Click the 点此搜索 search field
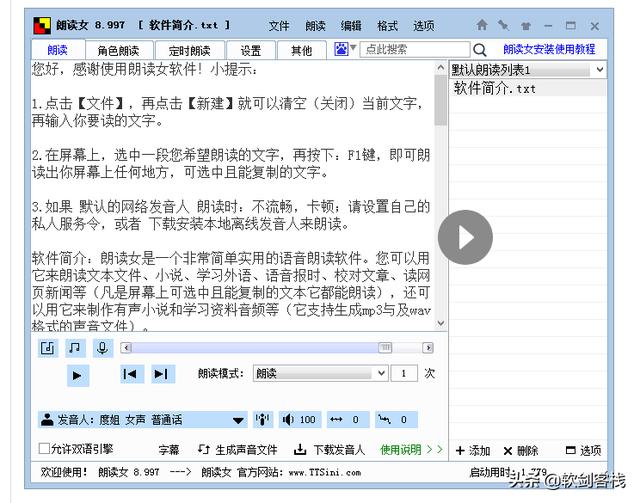The height and width of the screenshot is (503, 640). pos(415,49)
